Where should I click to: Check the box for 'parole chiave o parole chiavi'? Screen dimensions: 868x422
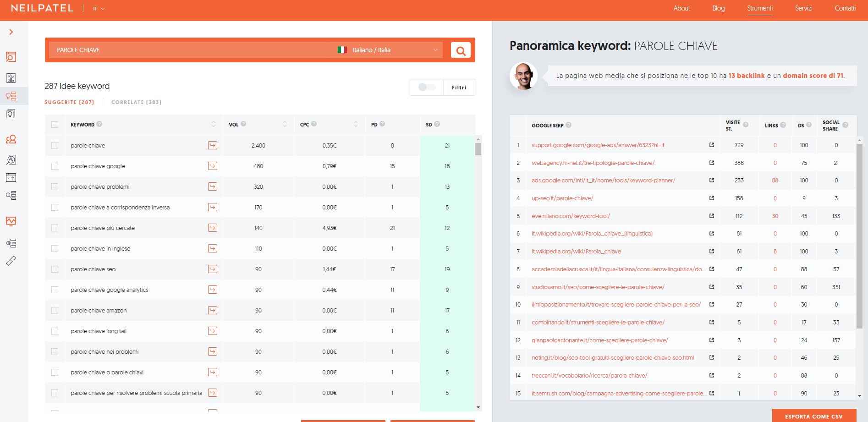pyautogui.click(x=55, y=372)
